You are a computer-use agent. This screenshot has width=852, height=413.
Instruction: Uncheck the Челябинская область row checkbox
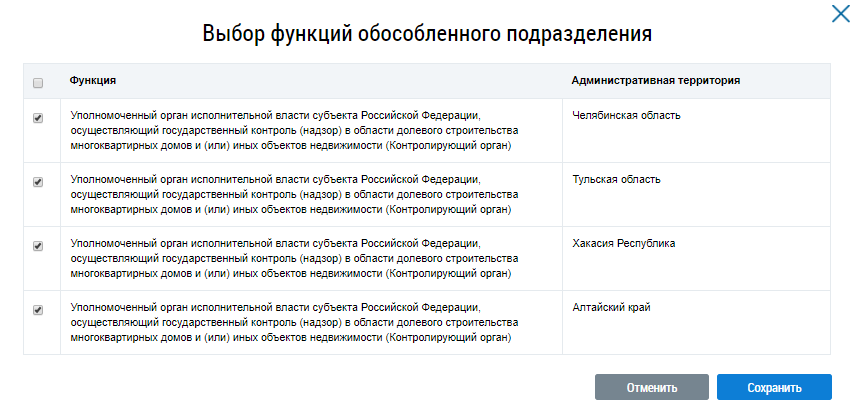click(x=38, y=118)
